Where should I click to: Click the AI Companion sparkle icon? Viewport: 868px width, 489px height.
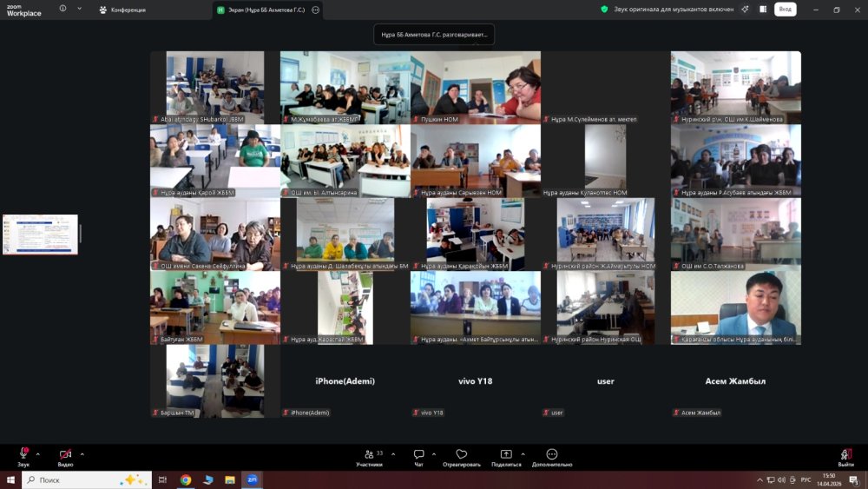coord(745,10)
